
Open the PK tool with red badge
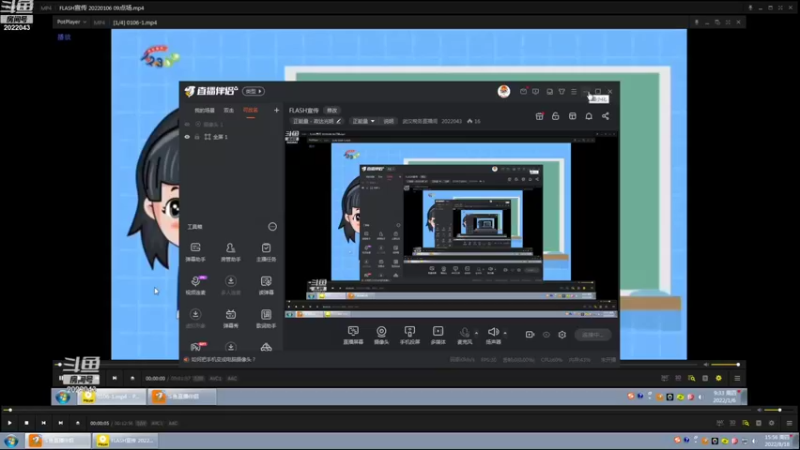[x=196, y=347]
